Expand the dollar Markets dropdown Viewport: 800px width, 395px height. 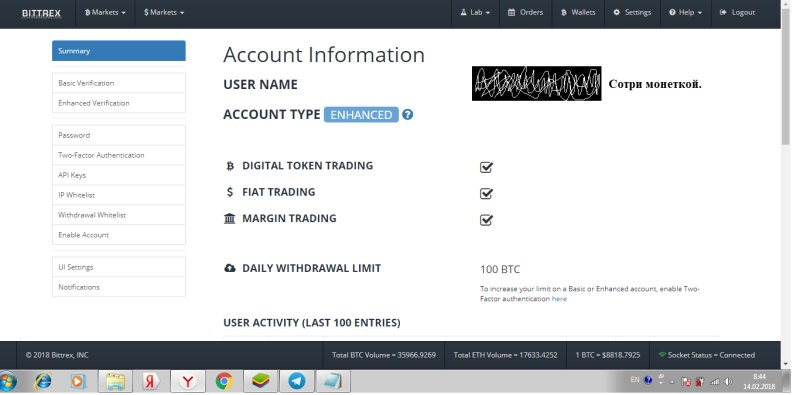(164, 12)
